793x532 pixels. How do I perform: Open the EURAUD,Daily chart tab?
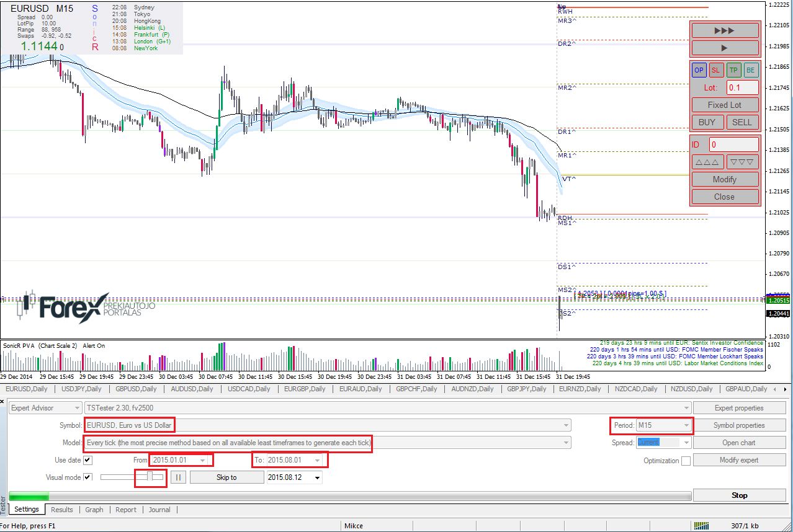coord(361,389)
